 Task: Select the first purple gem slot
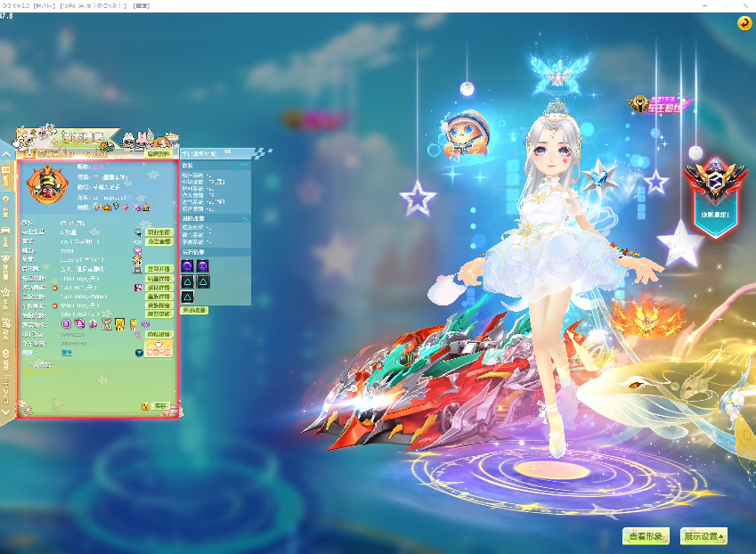point(188,265)
